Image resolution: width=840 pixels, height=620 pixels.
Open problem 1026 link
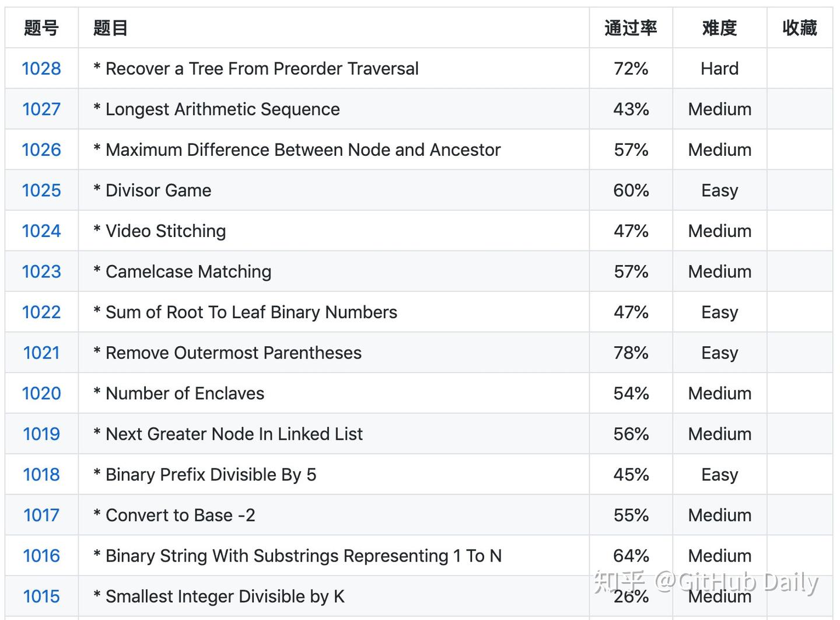(x=41, y=149)
